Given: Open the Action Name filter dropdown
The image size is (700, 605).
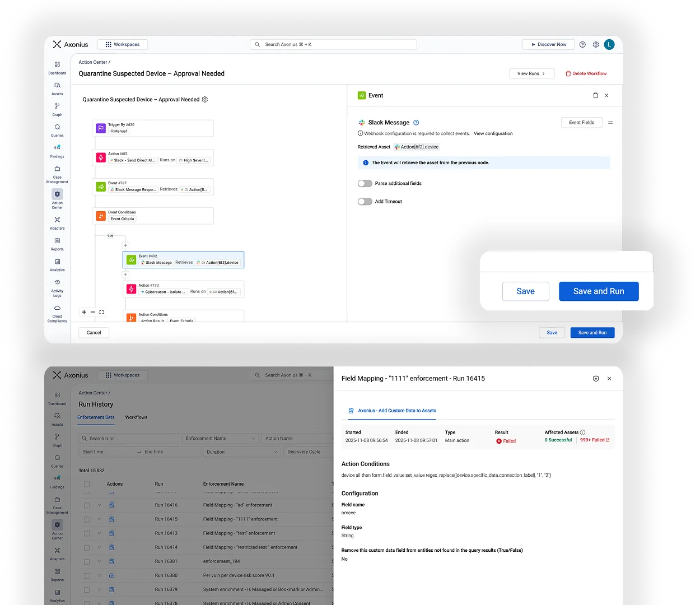Looking at the screenshot, I should (x=297, y=439).
